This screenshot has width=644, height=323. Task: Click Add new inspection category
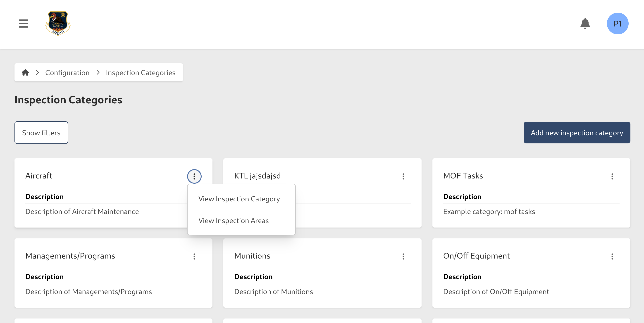click(577, 133)
